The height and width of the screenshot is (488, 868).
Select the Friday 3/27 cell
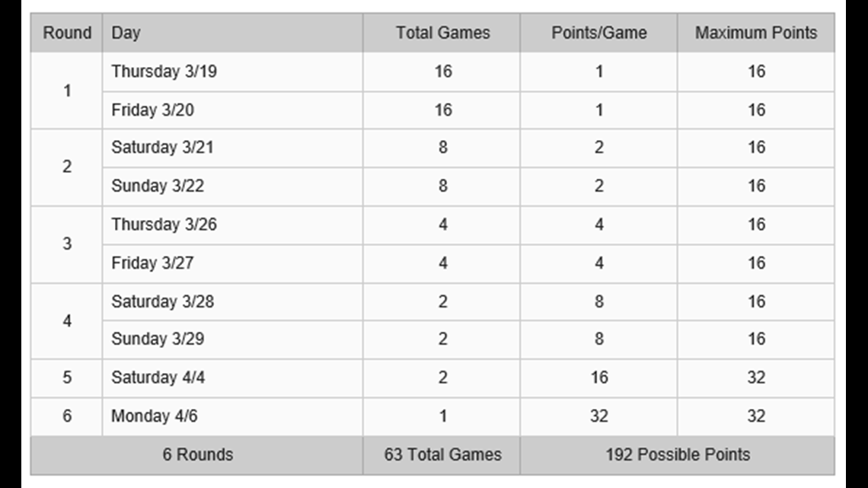[x=232, y=263]
